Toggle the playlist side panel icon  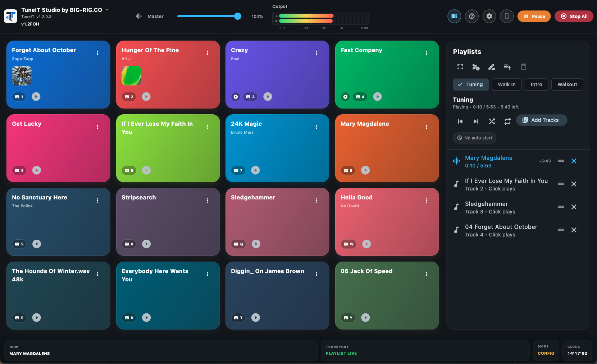pyautogui.click(x=454, y=16)
